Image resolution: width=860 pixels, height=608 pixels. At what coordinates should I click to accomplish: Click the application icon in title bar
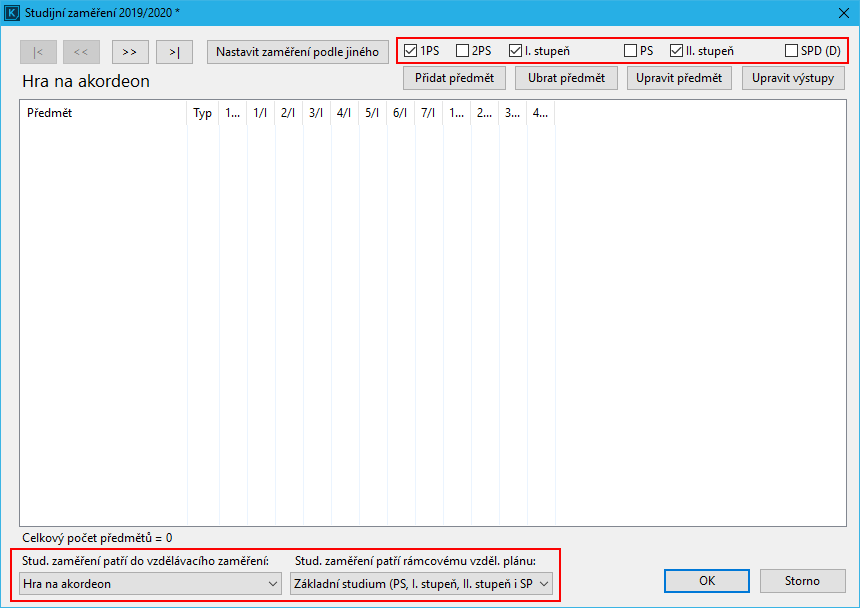click(12, 12)
